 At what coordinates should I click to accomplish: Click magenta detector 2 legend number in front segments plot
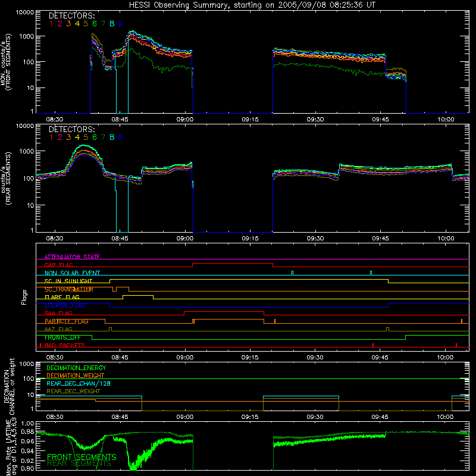click(60, 24)
